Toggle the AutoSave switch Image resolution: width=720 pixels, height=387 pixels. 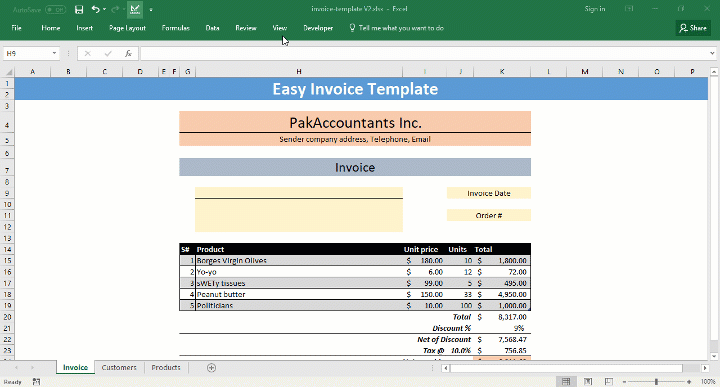click(56, 9)
